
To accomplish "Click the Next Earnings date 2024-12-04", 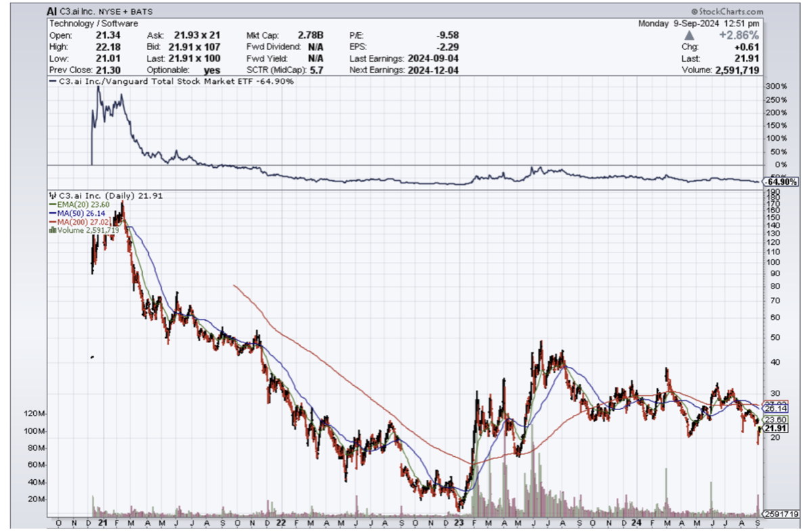I will pos(432,70).
